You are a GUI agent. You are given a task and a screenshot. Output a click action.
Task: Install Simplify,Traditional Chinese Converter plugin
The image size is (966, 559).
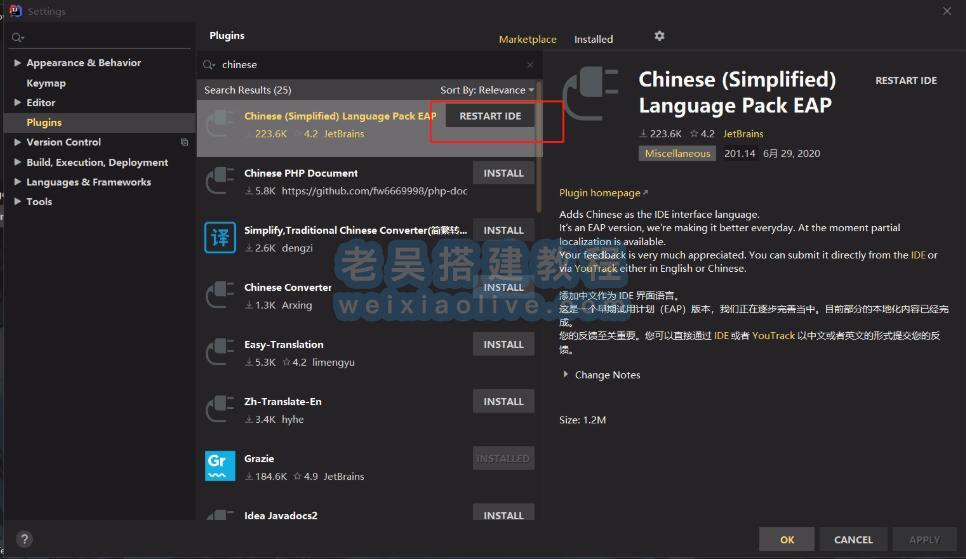coord(503,230)
